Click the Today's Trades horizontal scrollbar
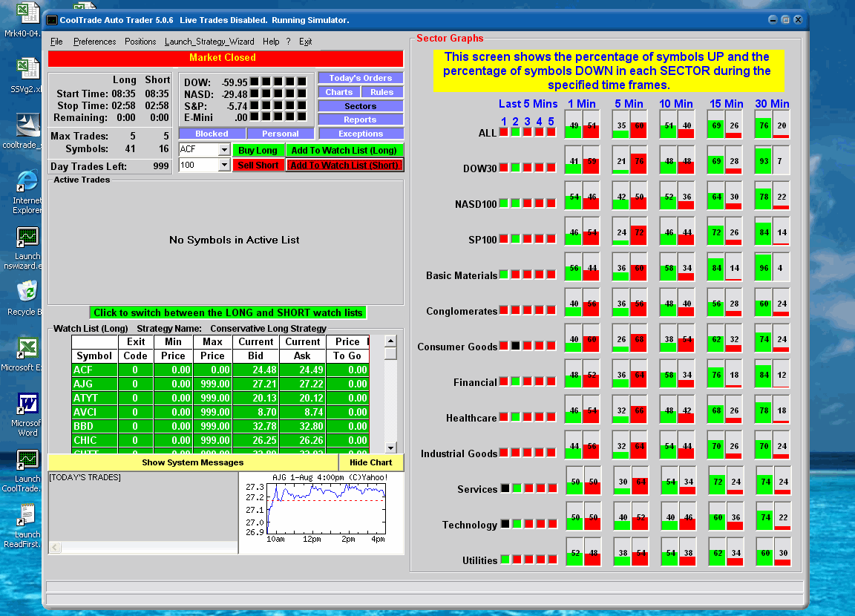The height and width of the screenshot is (616, 855). [x=141, y=548]
